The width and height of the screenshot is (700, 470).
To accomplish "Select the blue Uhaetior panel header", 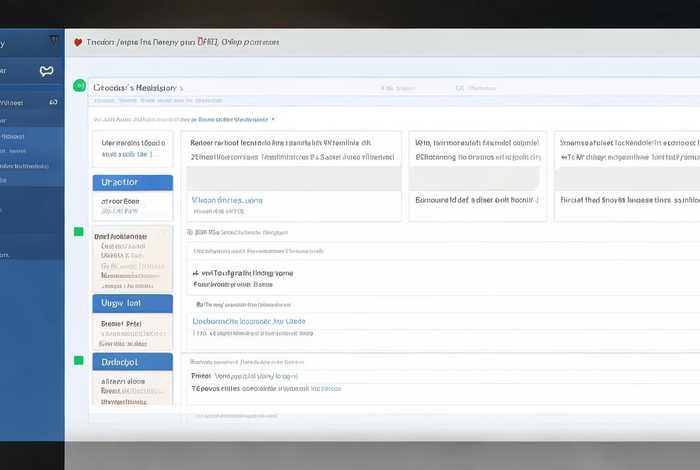I will (x=133, y=183).
